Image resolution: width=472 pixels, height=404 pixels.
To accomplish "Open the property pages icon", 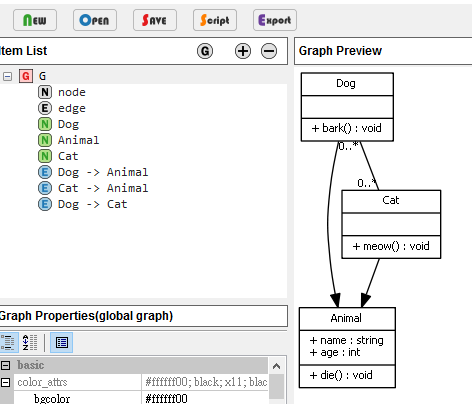I will 62,342.
